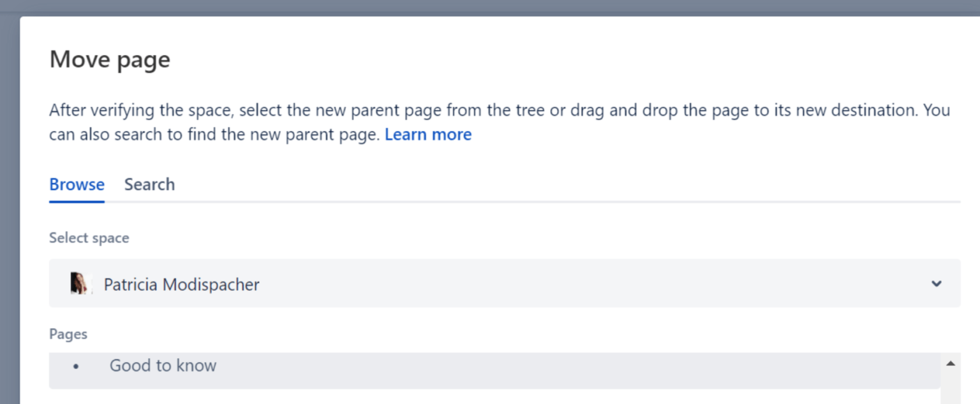Click the dimmed overlay above the dialog
The height and width of the screenshot is (404, 980).
pyautogui.click(x=490, y=8)
